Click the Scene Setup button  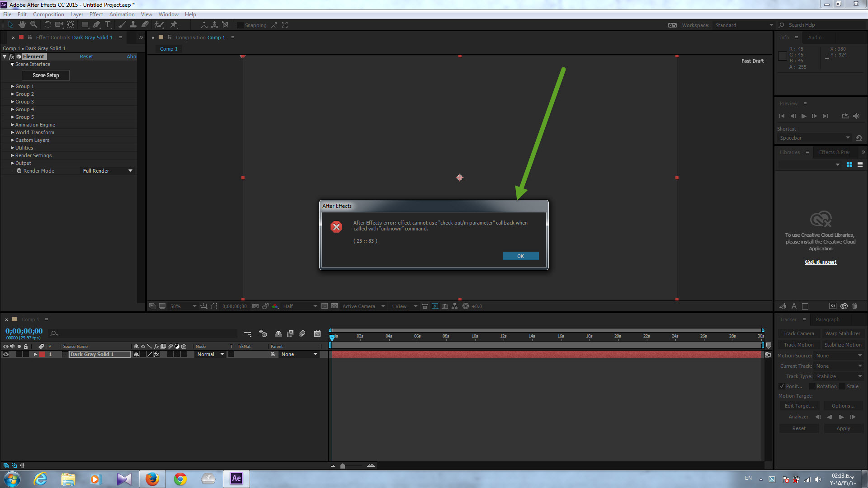pos(46,75)
